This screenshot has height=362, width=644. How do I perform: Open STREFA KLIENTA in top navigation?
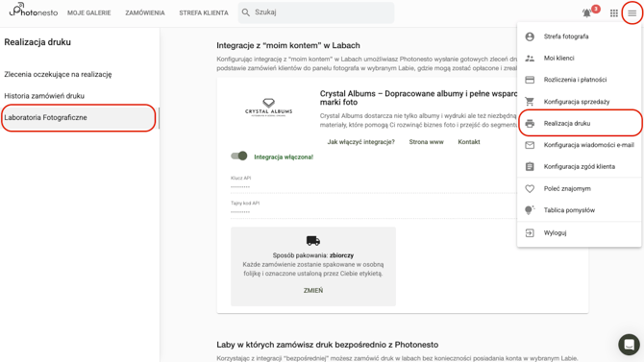(204, 12)
